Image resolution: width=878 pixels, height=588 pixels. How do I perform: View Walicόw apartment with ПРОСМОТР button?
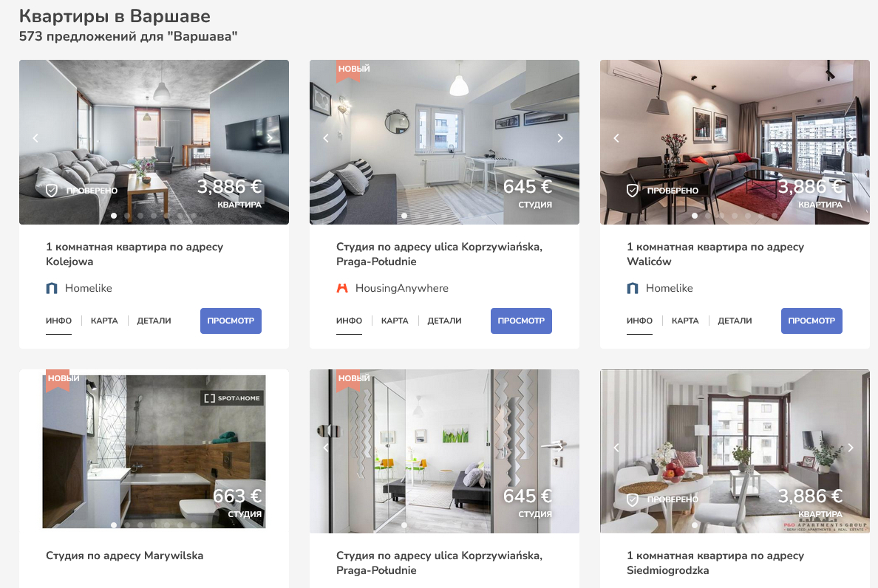(811, 321)
